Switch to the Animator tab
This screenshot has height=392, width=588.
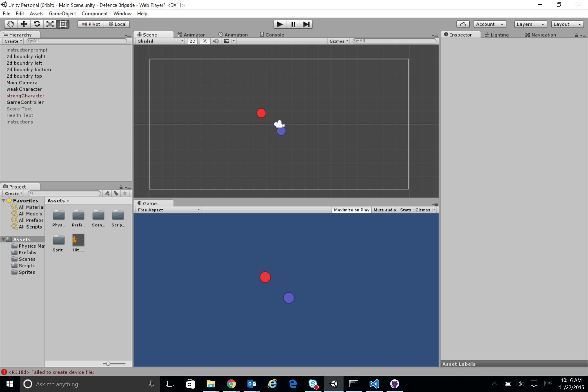coord(191,35)
